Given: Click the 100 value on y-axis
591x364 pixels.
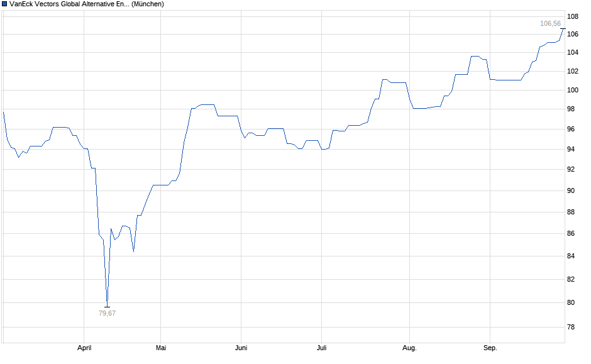Looking at the screenshot, I should click(573, 90).
